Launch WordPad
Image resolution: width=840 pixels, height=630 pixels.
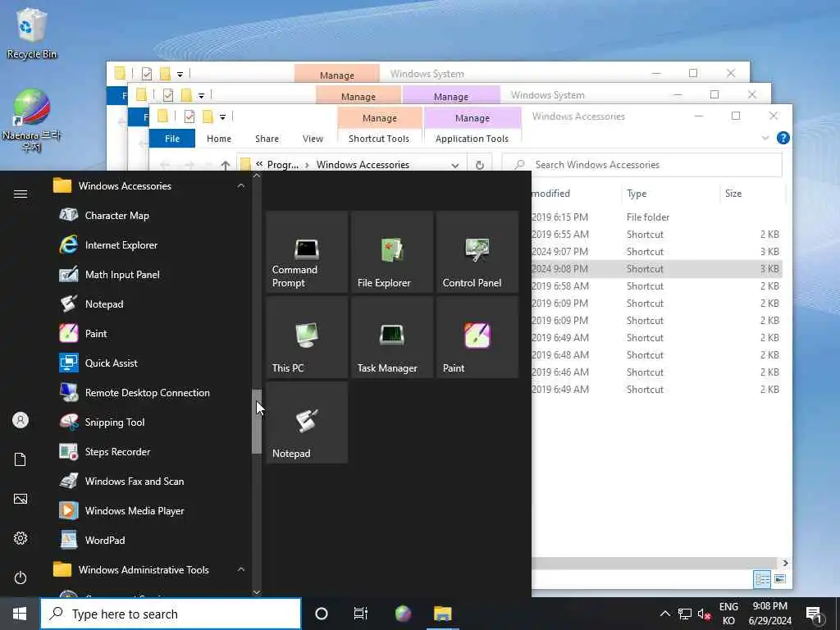point(105,540)
